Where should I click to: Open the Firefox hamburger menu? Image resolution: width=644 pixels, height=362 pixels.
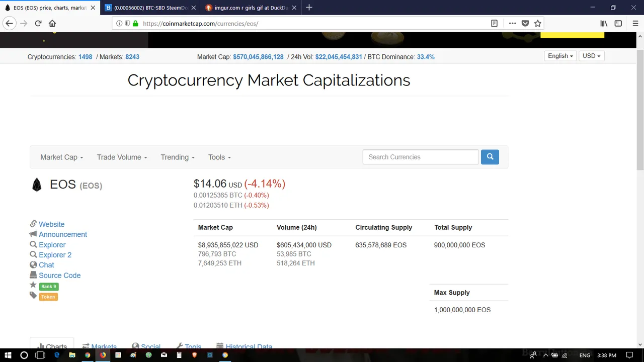[636, 24]
